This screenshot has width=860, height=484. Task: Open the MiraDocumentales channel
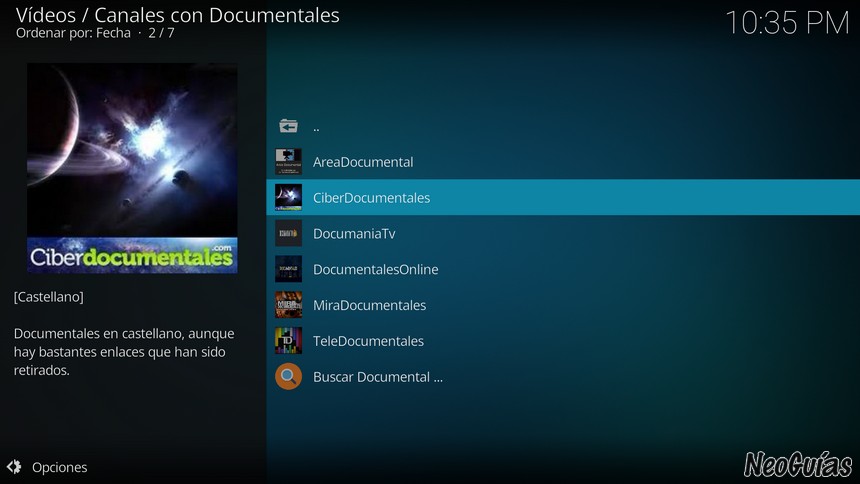[x=563, y=305]
